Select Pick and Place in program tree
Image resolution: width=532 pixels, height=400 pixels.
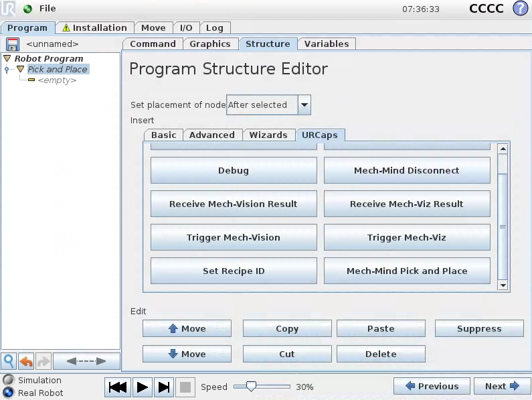58,69
